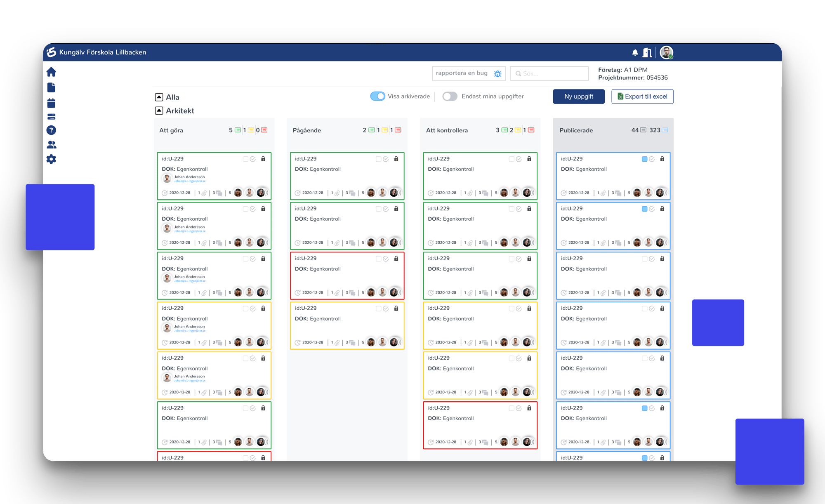
Task: Open the help question mark icon
Action: [51, 130]
